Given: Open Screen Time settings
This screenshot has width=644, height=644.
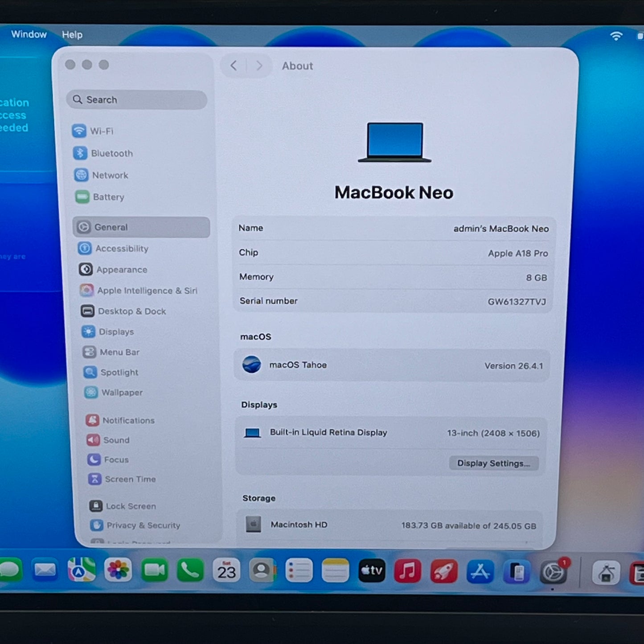Looking at the screenshot, I should pos(122,479).
